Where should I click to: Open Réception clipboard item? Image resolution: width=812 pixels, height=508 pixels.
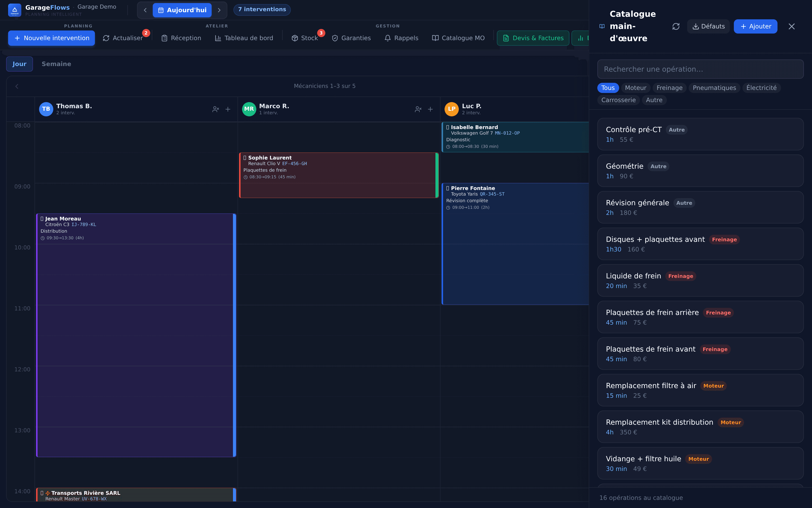click(181, 38)
